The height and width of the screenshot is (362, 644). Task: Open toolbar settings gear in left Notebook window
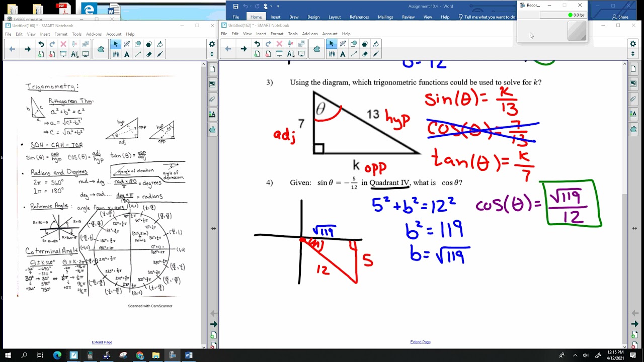[212, 44]
